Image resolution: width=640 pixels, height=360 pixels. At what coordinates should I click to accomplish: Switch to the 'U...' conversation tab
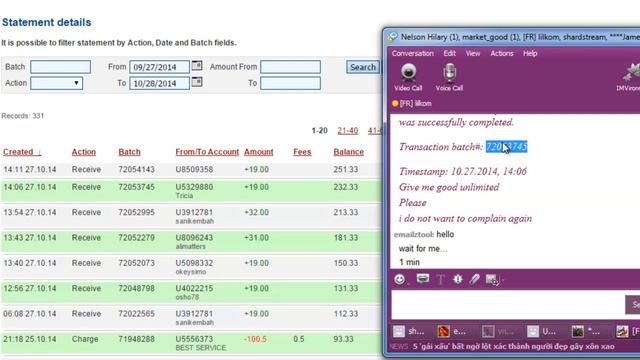tap(541, 331)
